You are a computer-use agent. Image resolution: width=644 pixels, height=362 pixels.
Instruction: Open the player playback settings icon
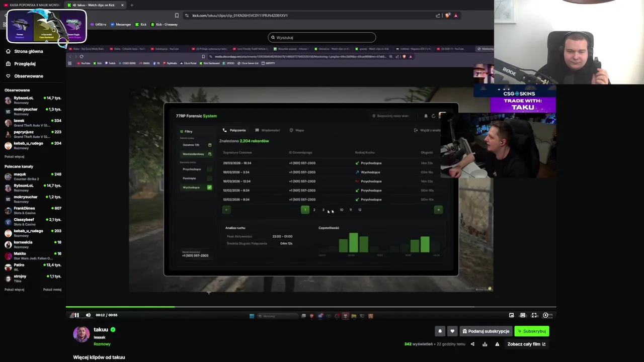(545, 315)
